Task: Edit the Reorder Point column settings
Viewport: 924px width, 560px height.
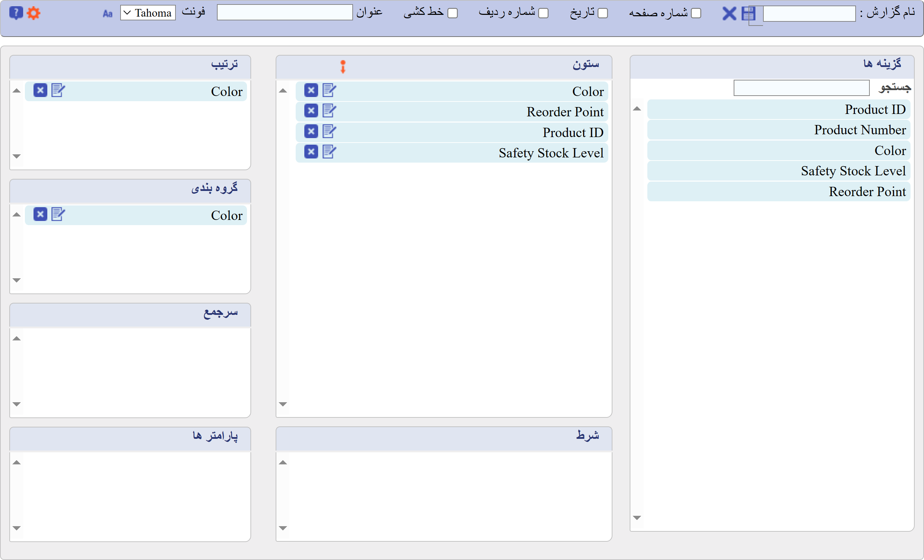Action: [329, 110]
